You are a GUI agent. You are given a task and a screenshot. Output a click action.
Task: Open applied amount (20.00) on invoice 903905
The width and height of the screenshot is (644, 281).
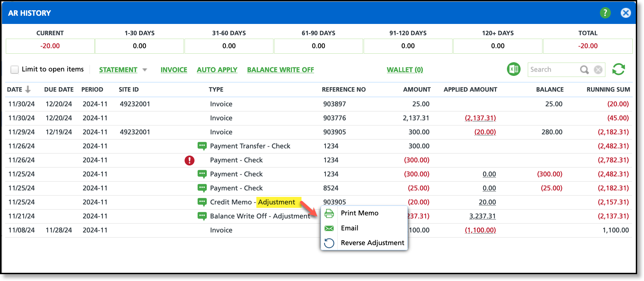(485, 132)
